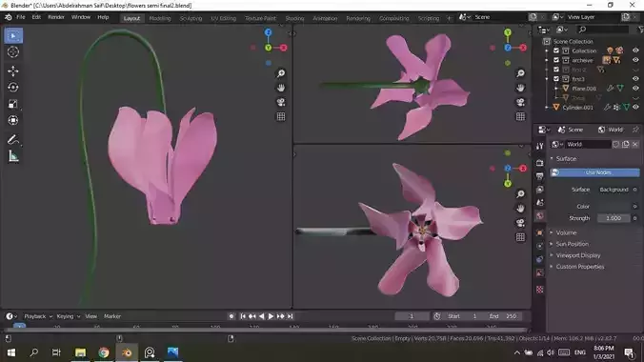This screenshot has height=362, width=644.
Task: Uncheck the Collection exclude checkbox
Action: point(556,50)
